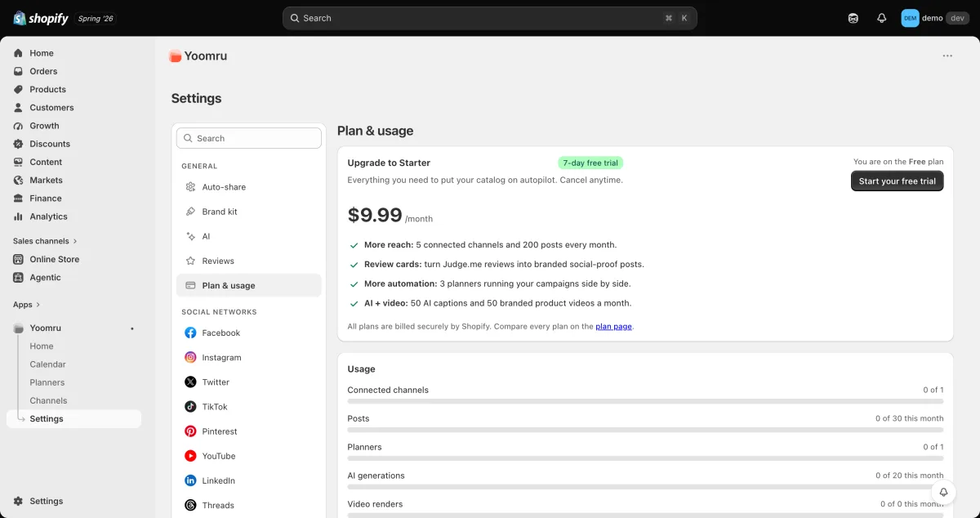The width and height of the screenshot is (980, 518).
Task: Click the floating bell button at bottom right
Action: [x=943, y=492]
